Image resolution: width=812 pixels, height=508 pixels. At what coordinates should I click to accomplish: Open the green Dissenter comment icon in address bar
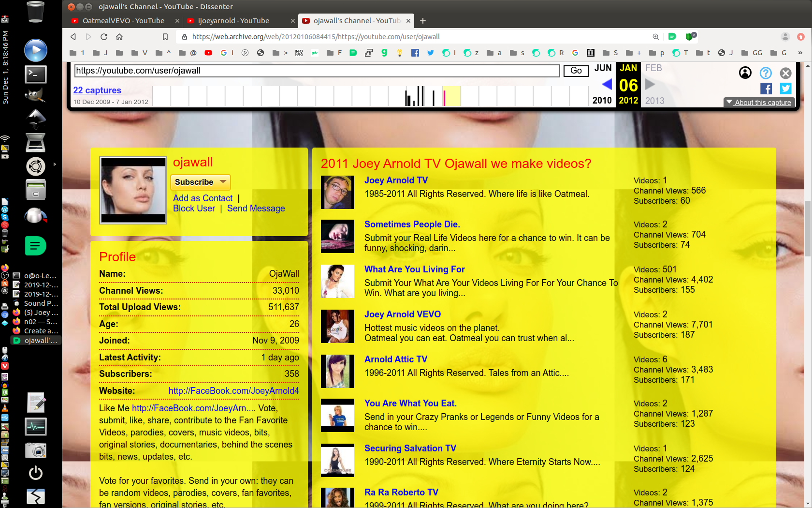(x=672, y=36)
